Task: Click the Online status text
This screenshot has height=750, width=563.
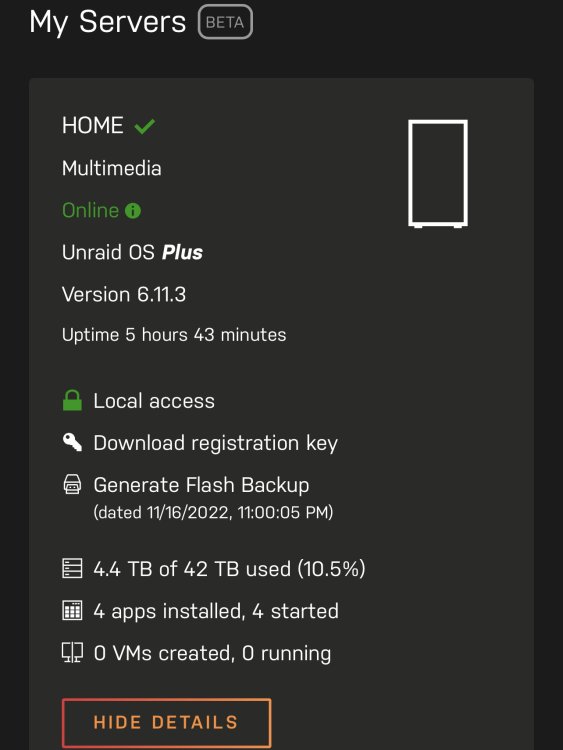Action: click(x=90, y=210)
